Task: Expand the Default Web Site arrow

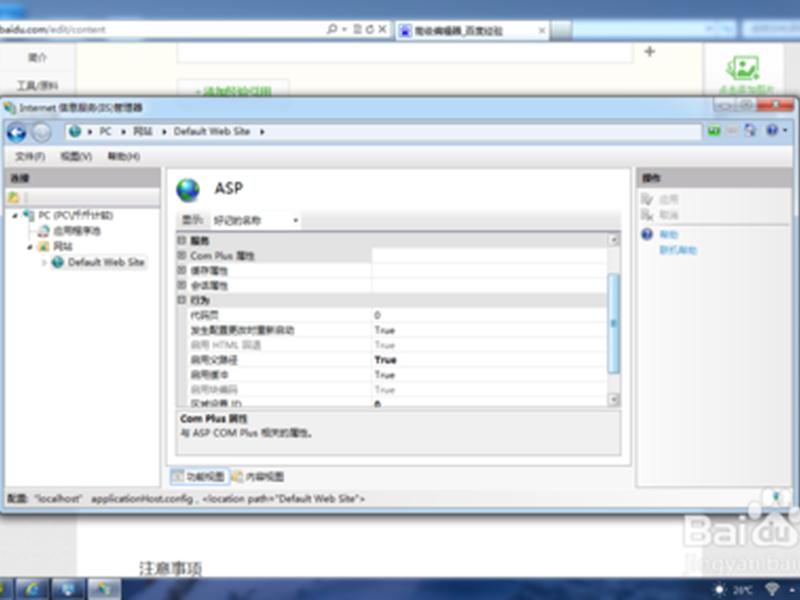Action: [x=44, y=263]
